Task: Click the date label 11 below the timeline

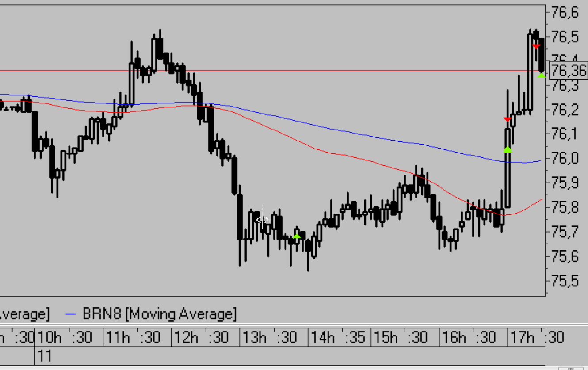Action: click(x=46, y=356)
